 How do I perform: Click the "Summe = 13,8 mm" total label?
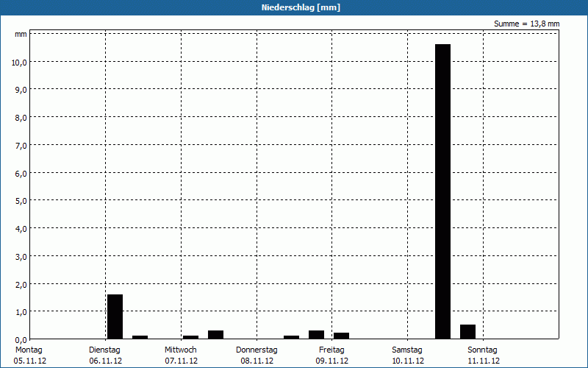click(x=526, y=24)
